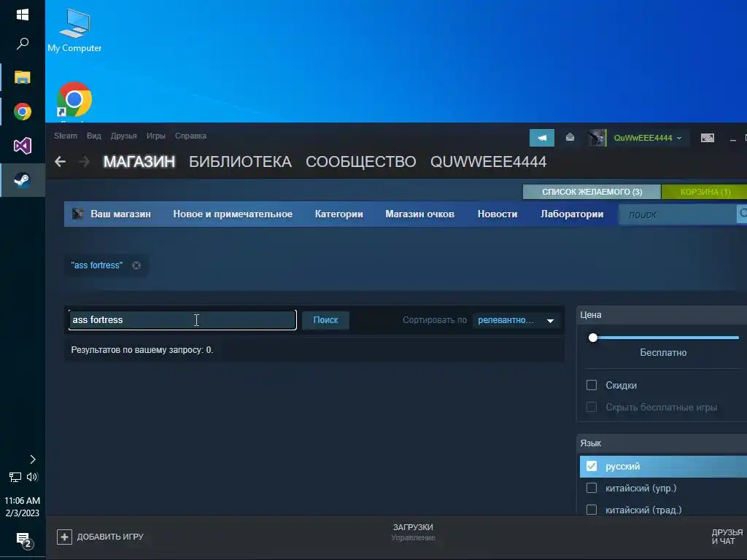The height and width of the screenshot is (560, 747).
Task: Open Chrome from the taskbar
Action: (x=23, y=112)
